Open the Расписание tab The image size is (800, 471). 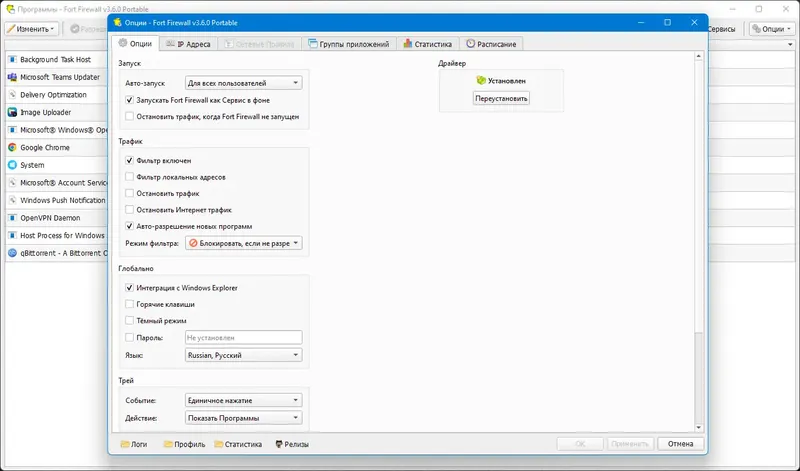pyautogui.click(x=491, y=44)
